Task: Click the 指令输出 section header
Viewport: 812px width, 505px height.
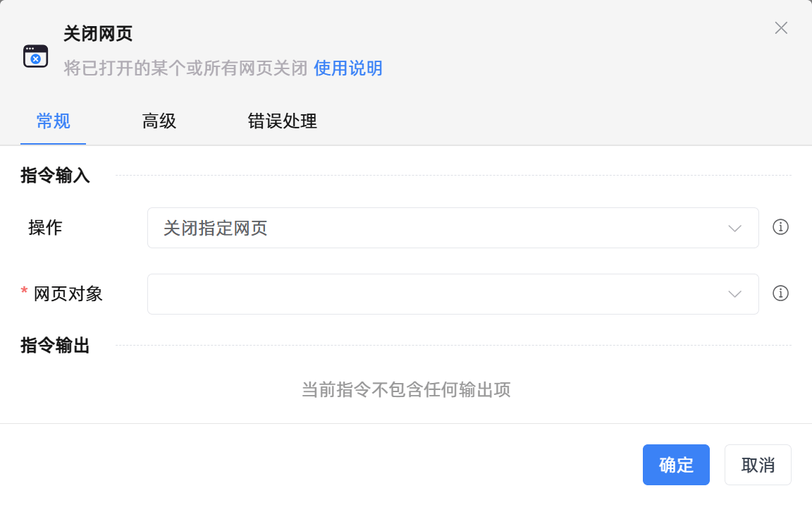Action: click(x=55, y=346)
